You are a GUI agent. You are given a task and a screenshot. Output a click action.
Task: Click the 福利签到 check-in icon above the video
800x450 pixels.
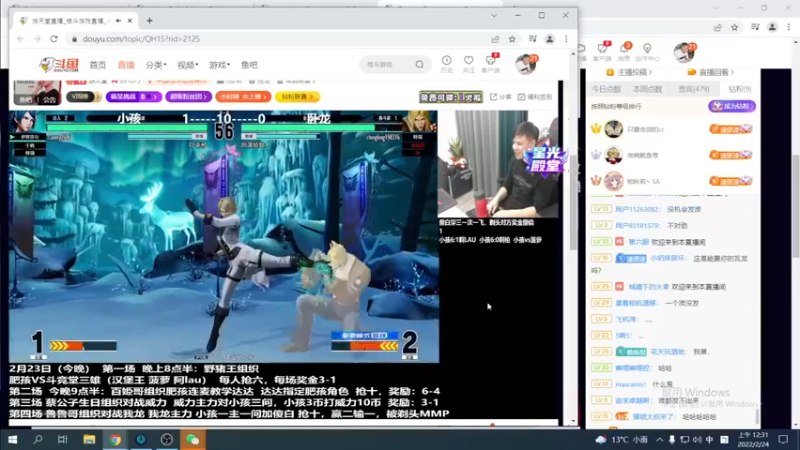pyautogui.click(x=535, y=96)
